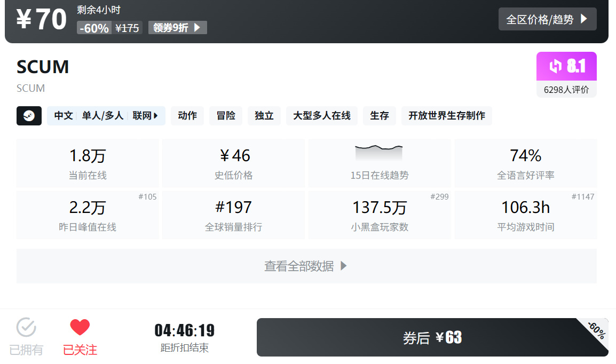Click the 106.3h 平均游戏时间 stat

point(526,215)
